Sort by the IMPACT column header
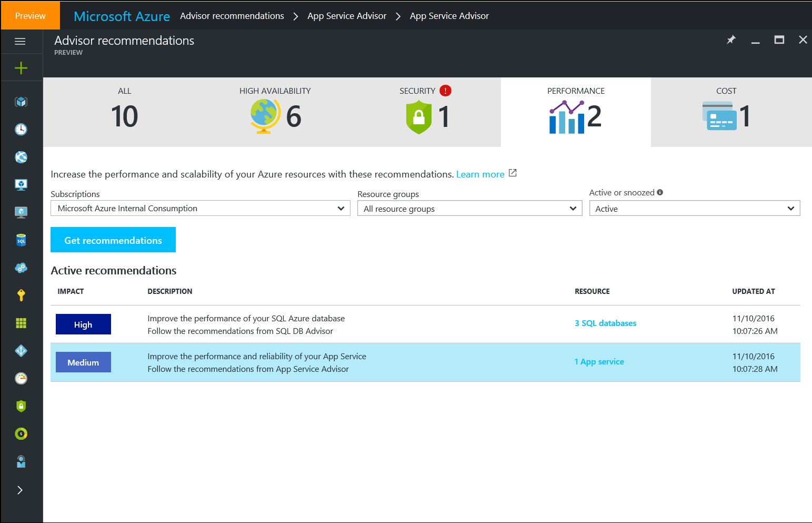This screenshot has width=812, height=523. click(x=71, y=291)
